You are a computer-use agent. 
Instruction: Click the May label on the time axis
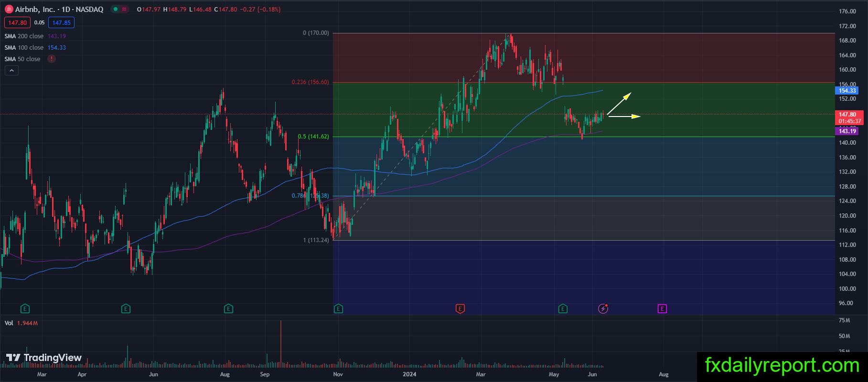point(554,374)
